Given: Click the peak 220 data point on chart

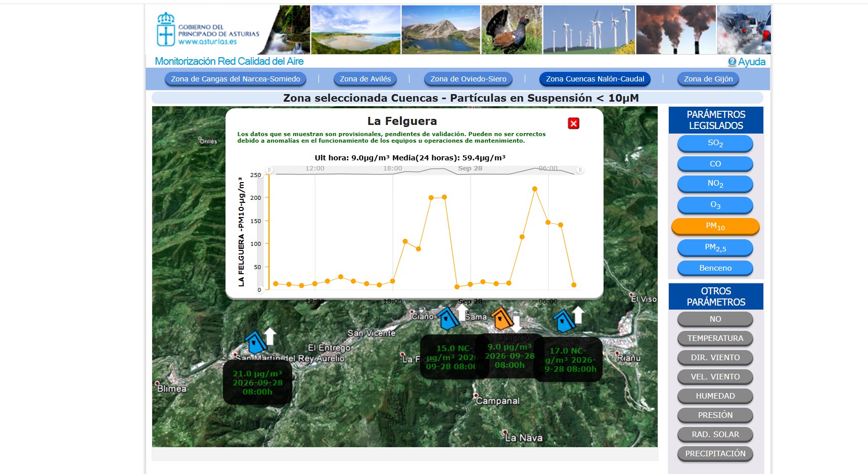Looking at the screenshot, I should [535, 189].
